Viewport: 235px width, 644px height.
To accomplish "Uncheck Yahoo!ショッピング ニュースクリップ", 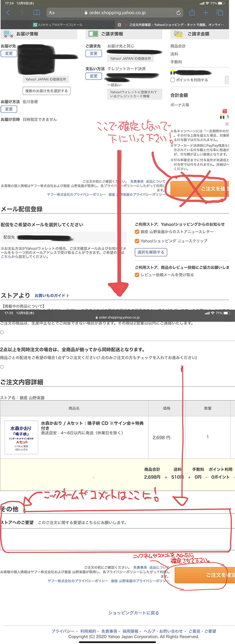I will (137, 241).
